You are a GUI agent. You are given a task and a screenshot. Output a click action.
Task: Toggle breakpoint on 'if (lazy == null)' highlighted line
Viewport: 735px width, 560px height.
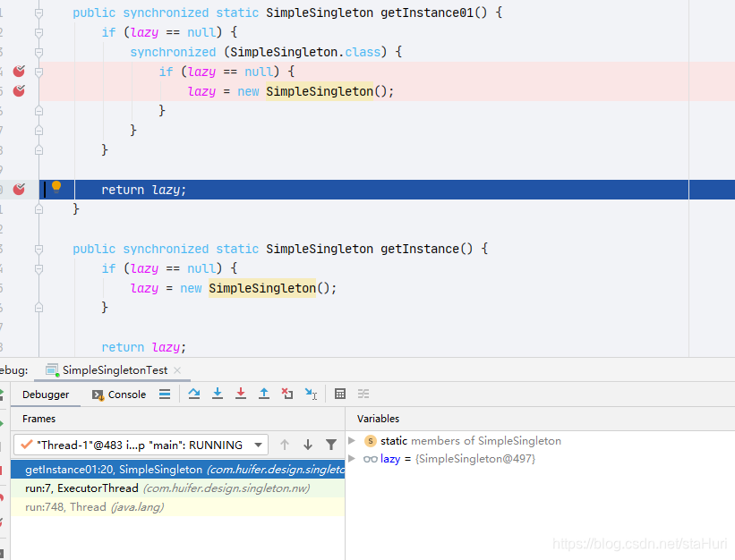[19, 72]
